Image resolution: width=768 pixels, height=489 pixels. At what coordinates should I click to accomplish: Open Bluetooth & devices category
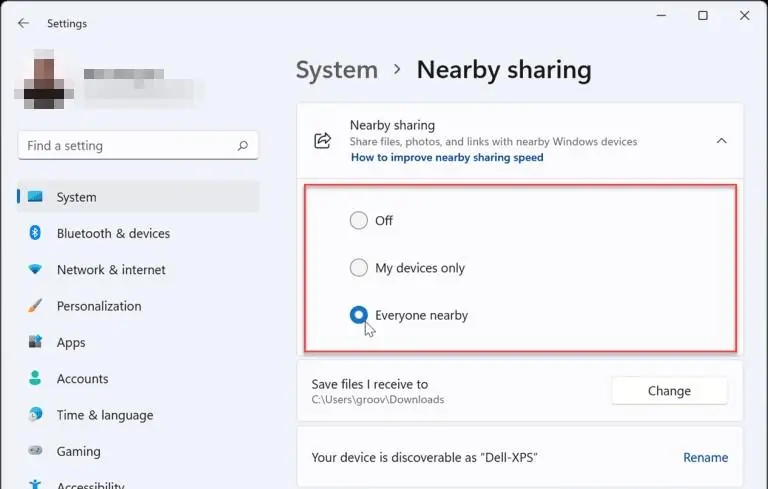(x=138, y=233)
